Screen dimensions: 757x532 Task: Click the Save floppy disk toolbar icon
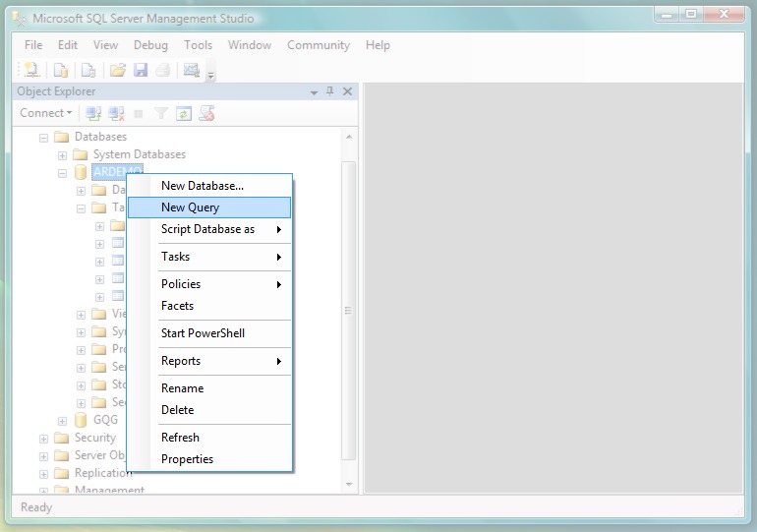tap(141, 71)
